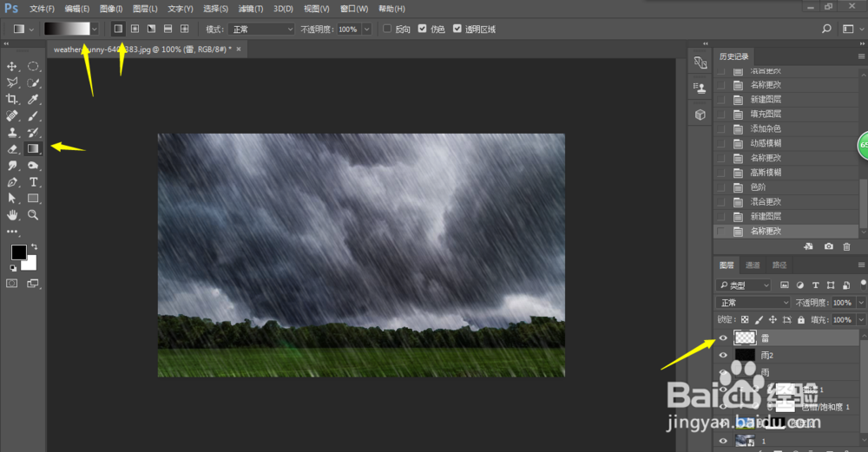Hide the 雷 layer

723,337
